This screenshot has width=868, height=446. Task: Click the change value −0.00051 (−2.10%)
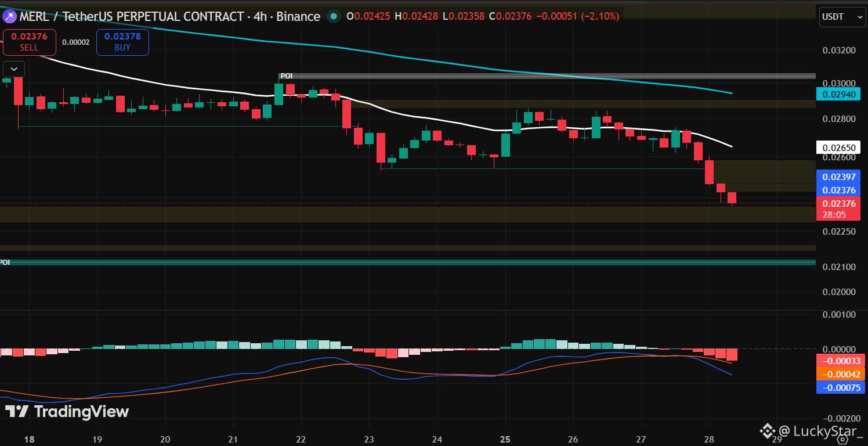click(x=577, y=17)
